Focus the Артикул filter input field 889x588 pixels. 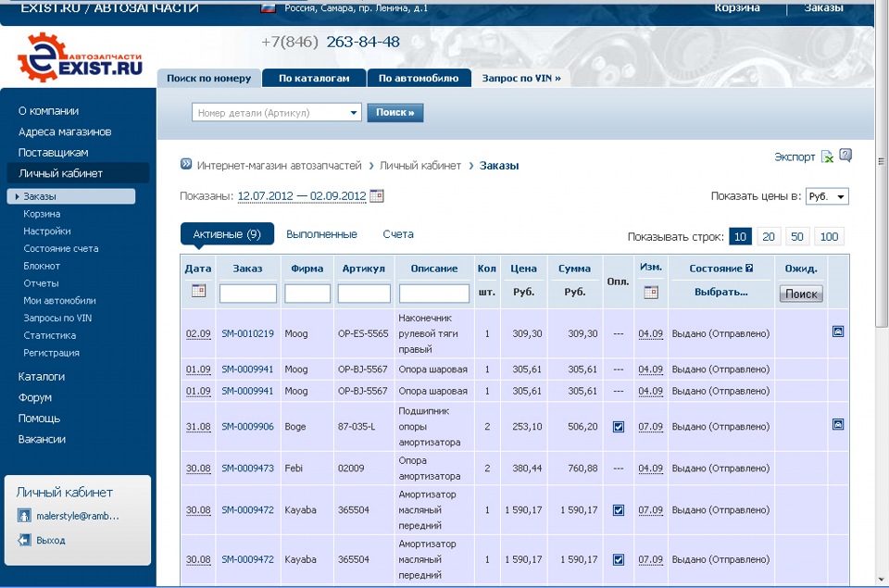click(364, 294)
